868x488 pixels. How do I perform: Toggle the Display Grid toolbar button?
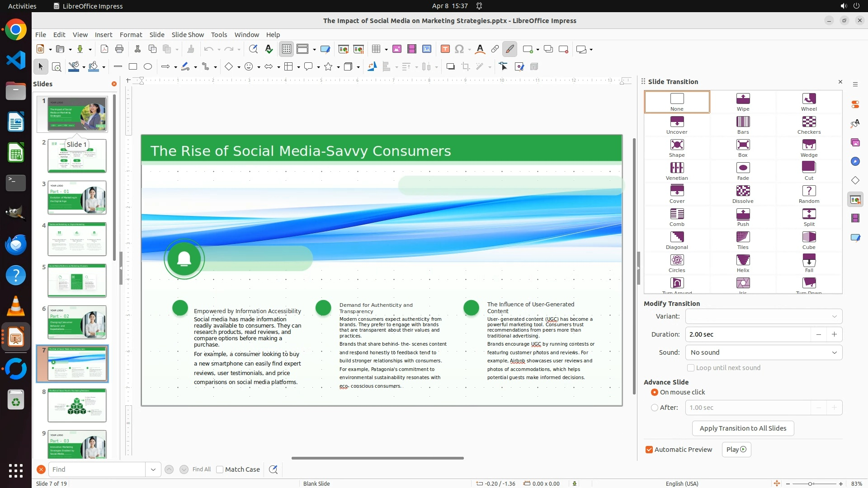[x=287, y=49]
